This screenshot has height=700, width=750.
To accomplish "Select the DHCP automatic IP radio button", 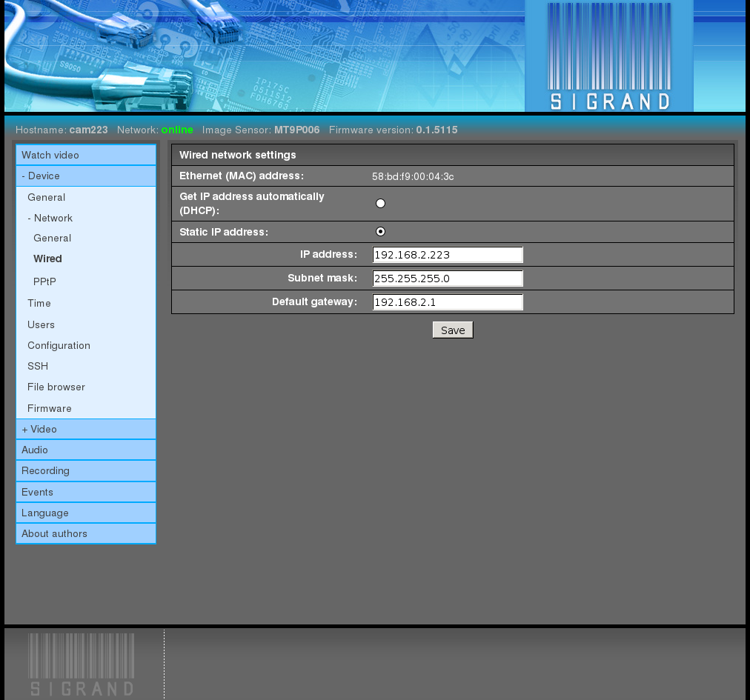I will (380, 203).
